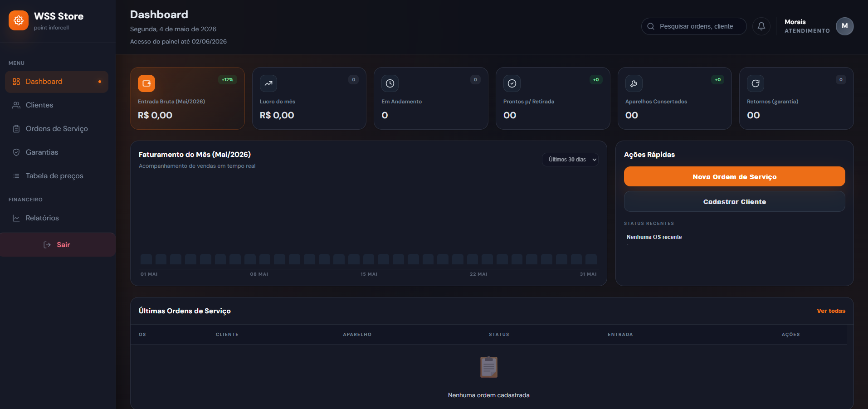The width and height of the screenshot is (868, 409).
Task: Click the checkmark icon on Prontos p/ Retirada
Action: 512,83
